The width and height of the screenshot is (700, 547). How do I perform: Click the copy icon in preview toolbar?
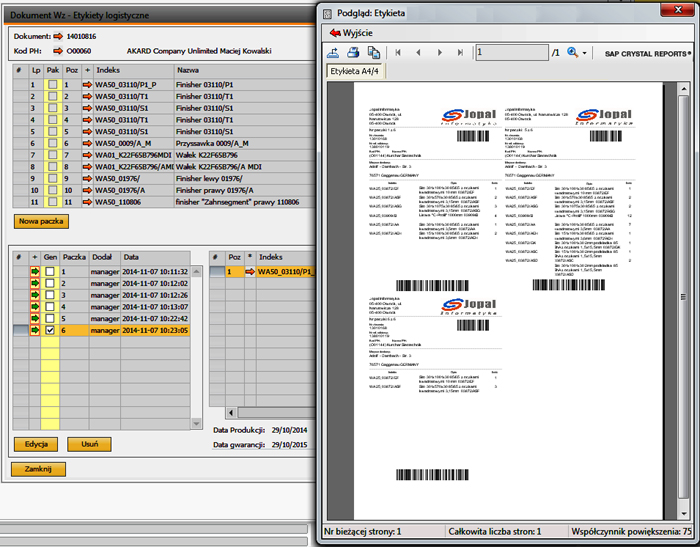pyautogui.click(x=374, y=53)
